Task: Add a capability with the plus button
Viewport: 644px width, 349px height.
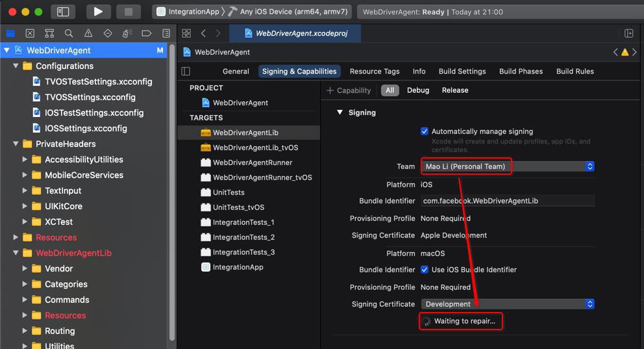Action: point(348,90)
